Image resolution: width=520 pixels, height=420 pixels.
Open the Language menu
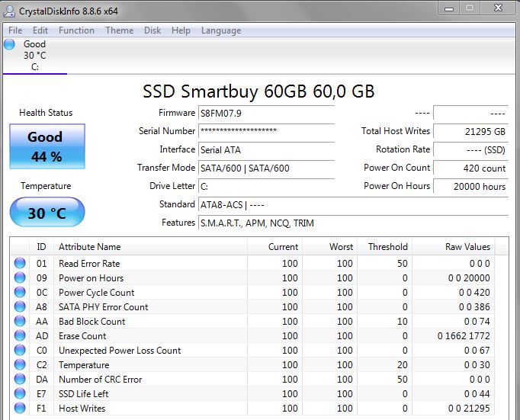point(221,30)
